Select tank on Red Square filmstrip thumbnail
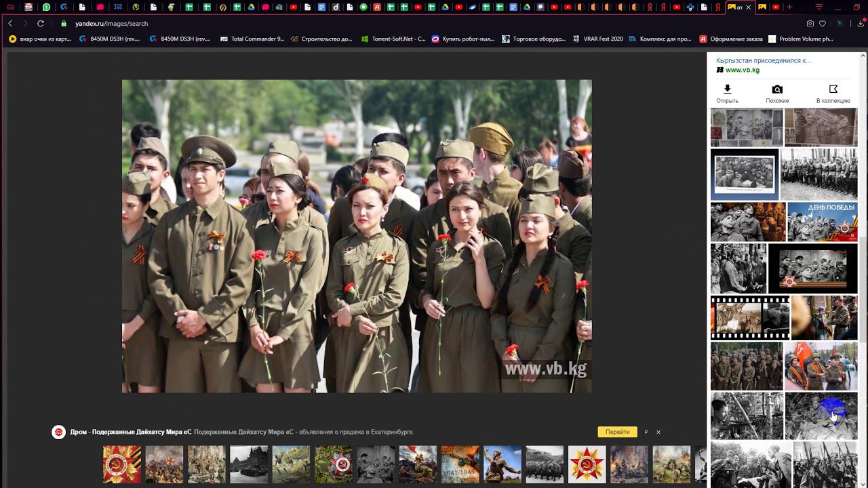The image size is (868, 488). click(x=248, y=464)
